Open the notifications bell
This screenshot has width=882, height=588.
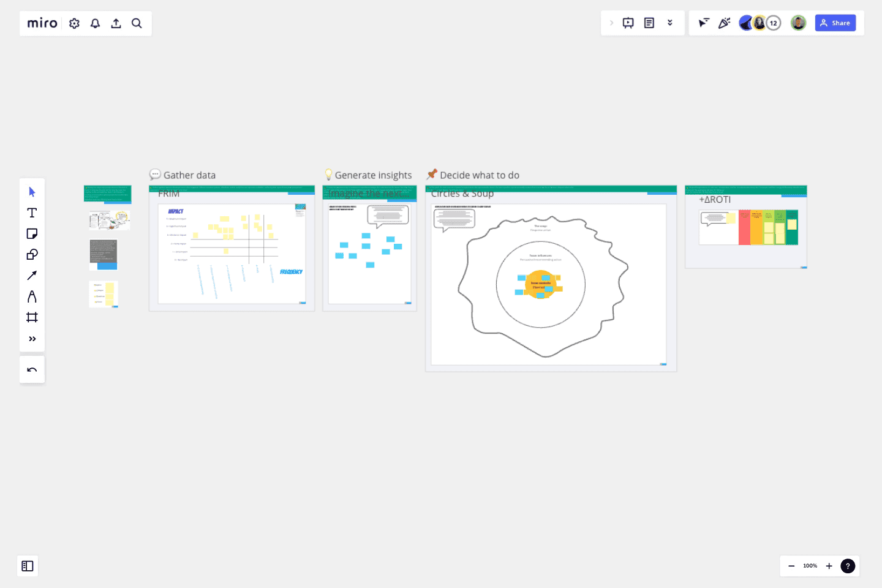[x=96, y=23]
